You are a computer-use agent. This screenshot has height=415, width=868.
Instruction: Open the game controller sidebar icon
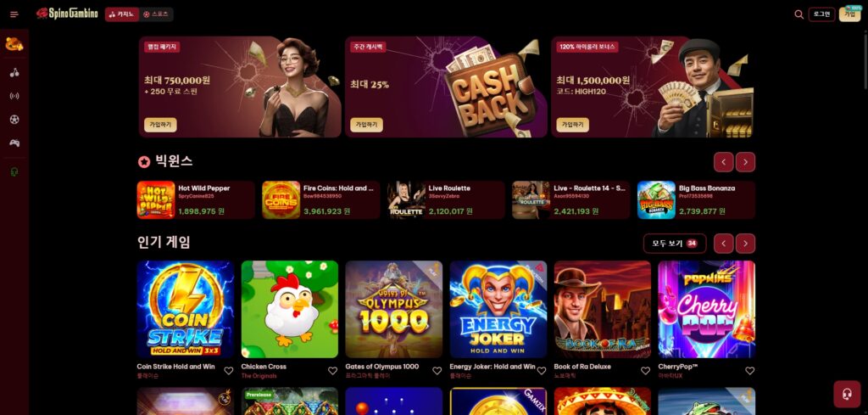(x=14, y=143)
